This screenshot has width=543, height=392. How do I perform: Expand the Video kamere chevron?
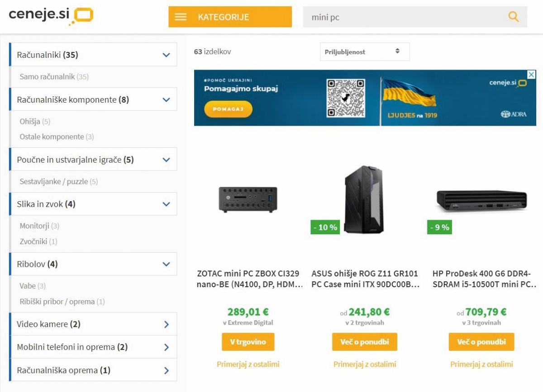point(166,324)
